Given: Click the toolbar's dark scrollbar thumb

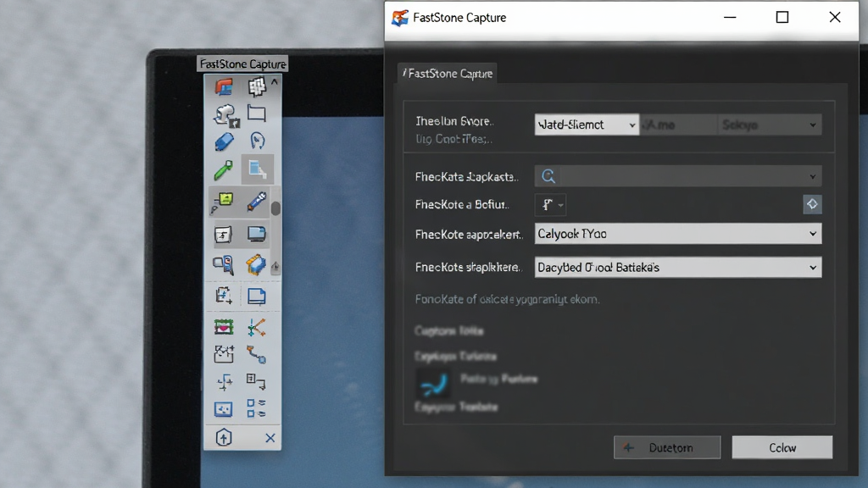Looking at the screenshot, I should [275, 208].
